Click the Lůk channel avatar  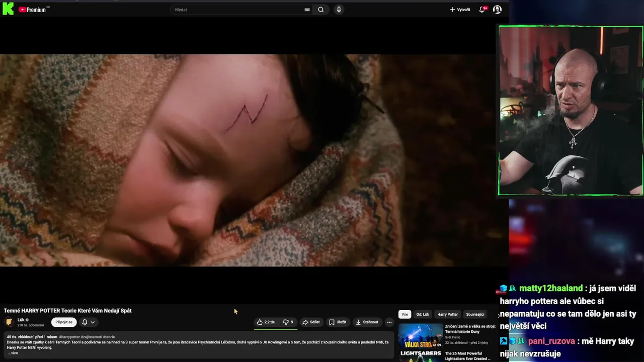9,322
